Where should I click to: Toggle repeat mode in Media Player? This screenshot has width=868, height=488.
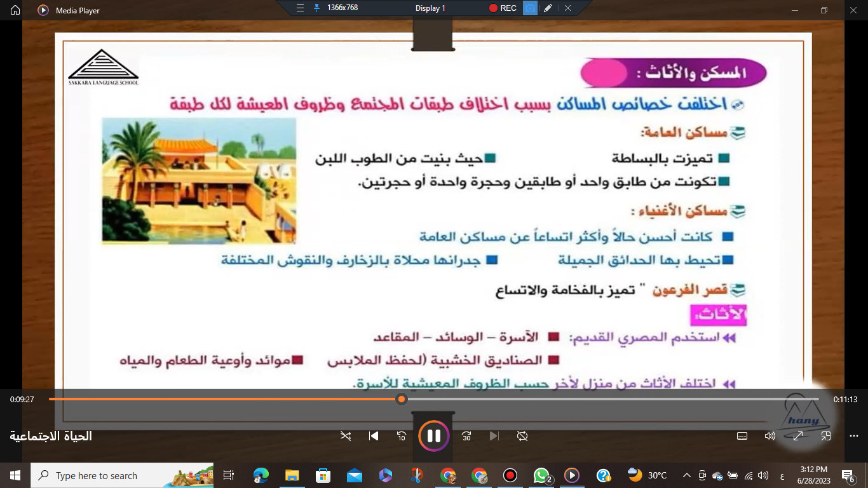(522, 436)
